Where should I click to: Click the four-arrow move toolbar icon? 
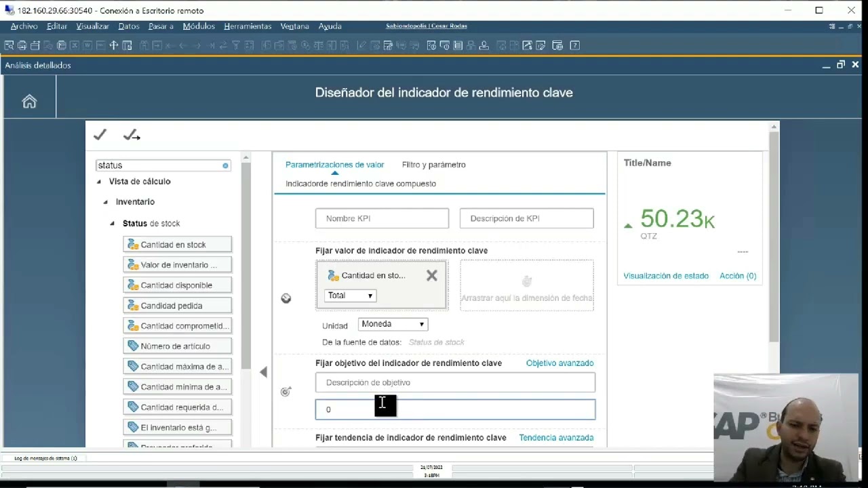click(x=113, y=45)
